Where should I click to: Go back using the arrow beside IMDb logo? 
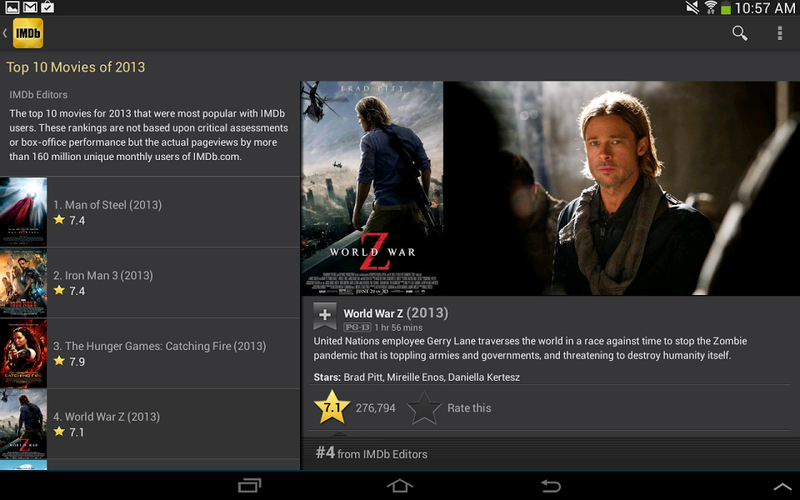(x=5, y=33)
